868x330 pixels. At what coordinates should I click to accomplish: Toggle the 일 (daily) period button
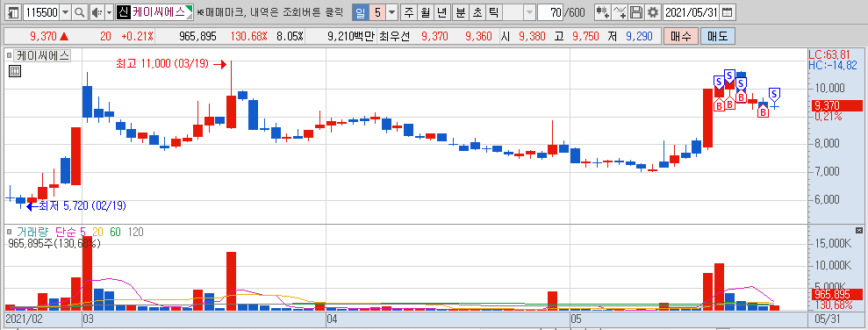360,12
